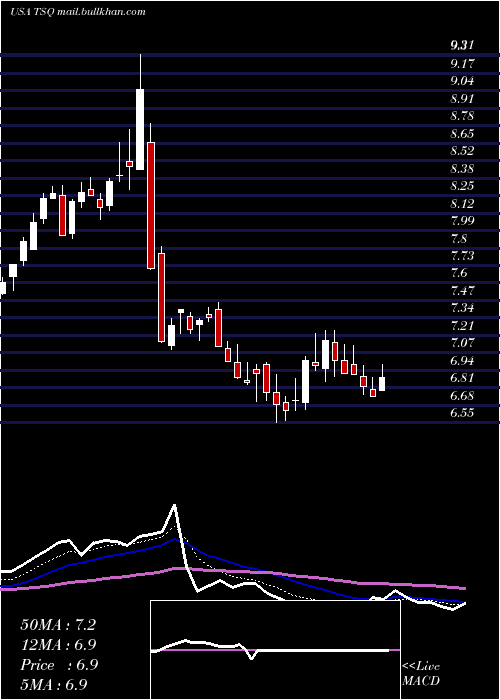Click inside the MACD inset chart box
Viewport: 500px width, 700px height.
(x=275, y=650)
